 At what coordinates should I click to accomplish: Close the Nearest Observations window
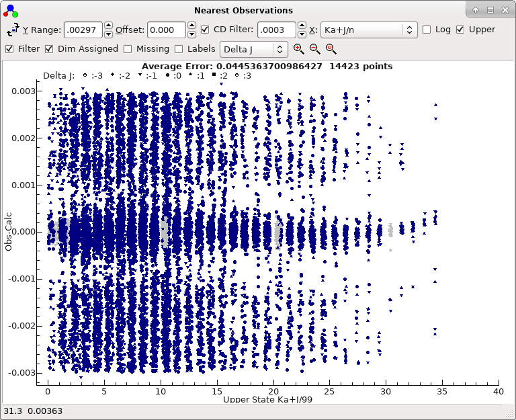[x=505, y=10]
